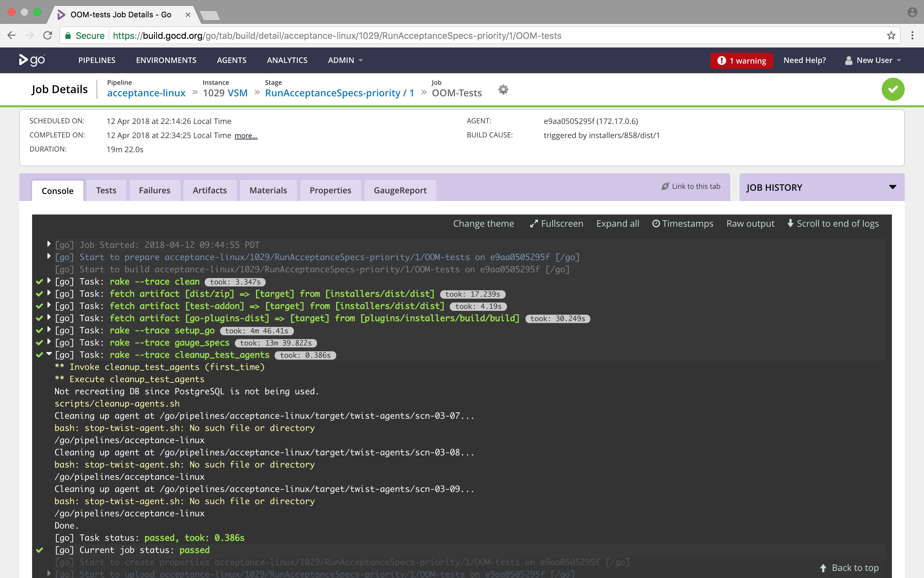Switch to the Properties tab
Image resolution: width=924 pixels, height=578 pixels.
330,190
